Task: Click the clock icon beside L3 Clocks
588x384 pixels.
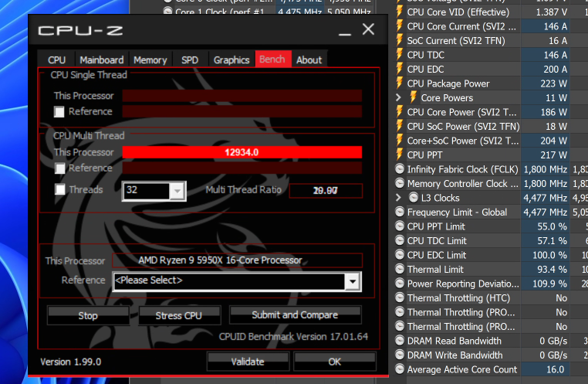Action: [x=414, y=198]
